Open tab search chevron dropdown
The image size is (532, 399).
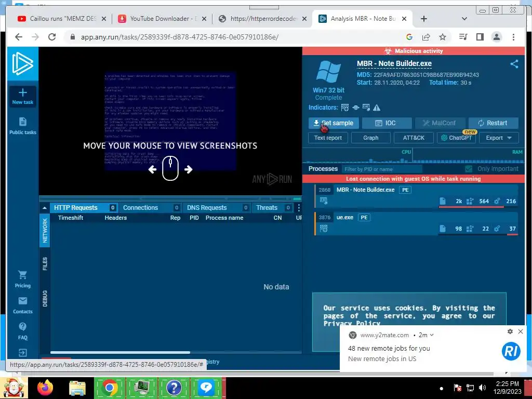coord(464,19)
